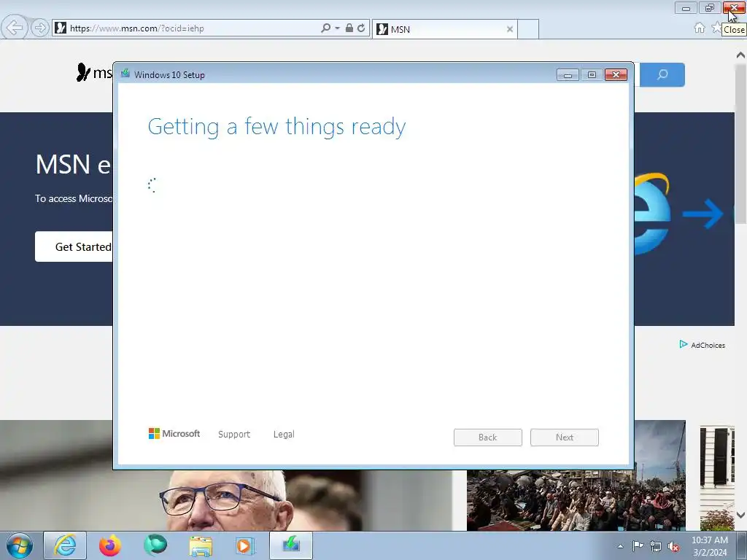Click the security lock icon in address bar
This screenshot has height=560, width=747.
click(x=349, y=28)
